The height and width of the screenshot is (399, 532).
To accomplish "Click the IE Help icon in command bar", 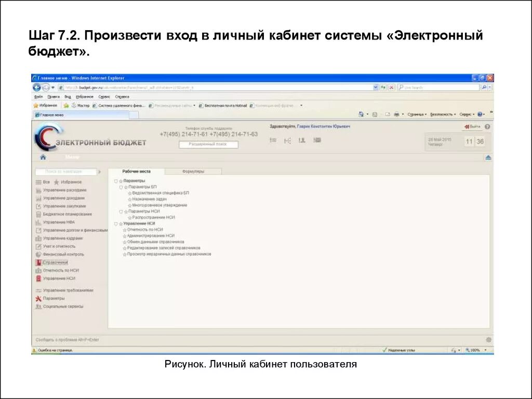I will pos(480,114).
